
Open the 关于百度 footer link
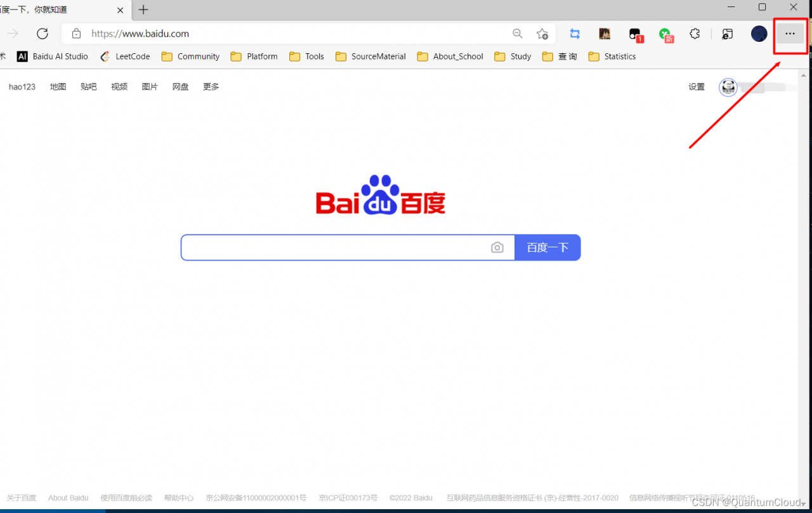[x=22, y=498]
